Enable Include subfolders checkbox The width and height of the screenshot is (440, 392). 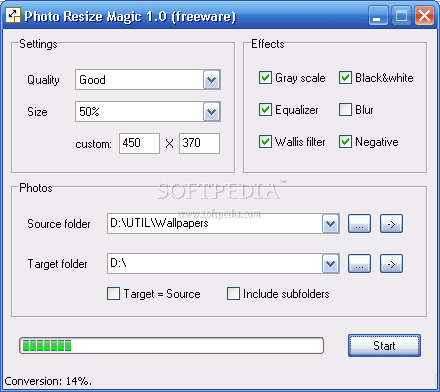[x=233, y=294]
